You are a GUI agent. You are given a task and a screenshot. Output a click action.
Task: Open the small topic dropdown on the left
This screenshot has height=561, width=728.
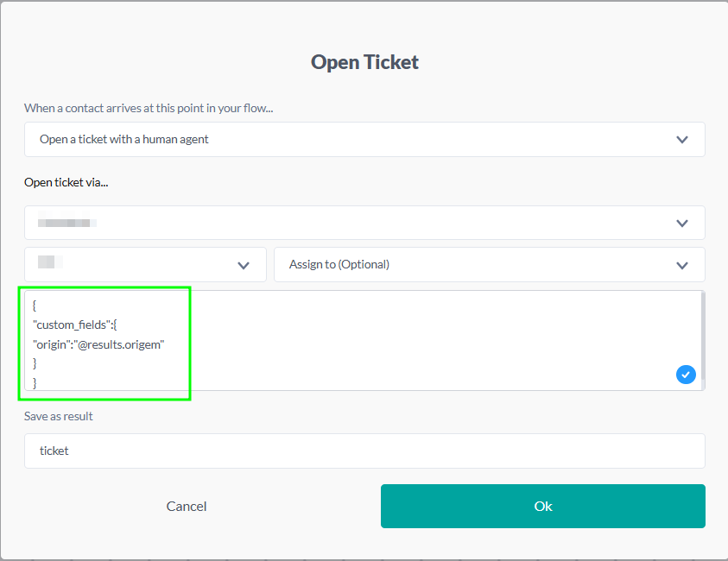130,265
